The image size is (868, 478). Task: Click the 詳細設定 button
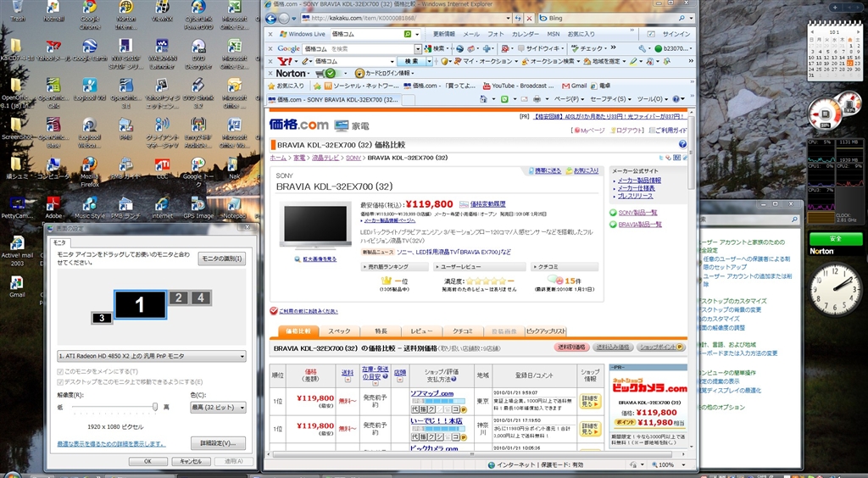(218, 443)
